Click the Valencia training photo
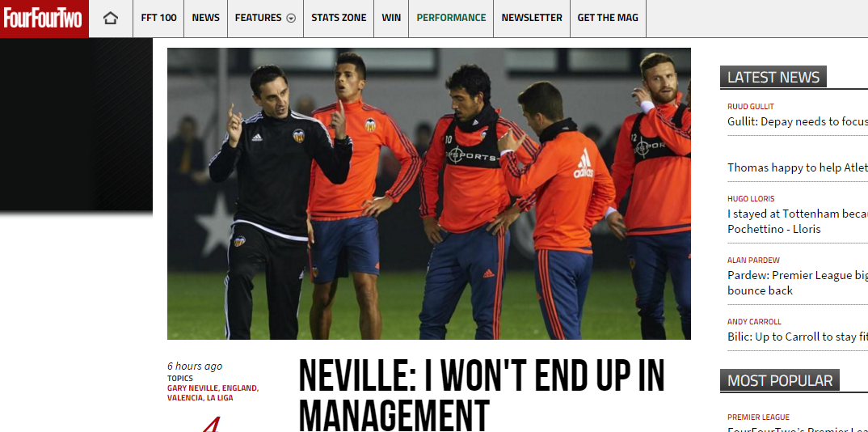The height and width of the screenshot is (432, 868). click(429, 193)
